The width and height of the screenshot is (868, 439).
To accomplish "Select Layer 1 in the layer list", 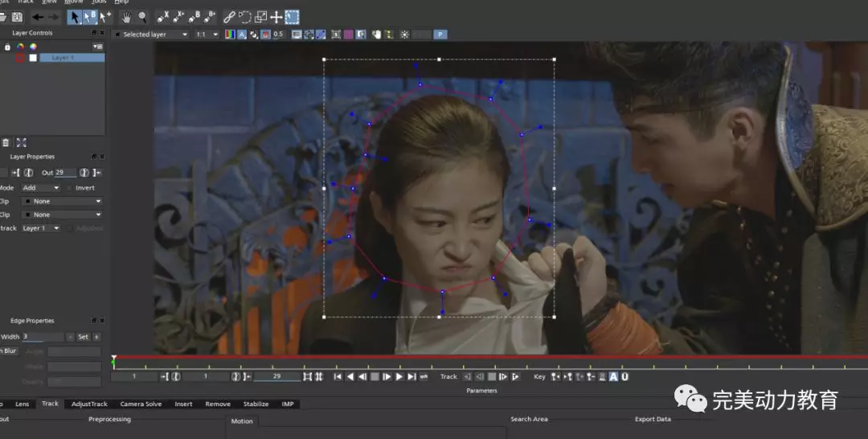I will (72, 58).
